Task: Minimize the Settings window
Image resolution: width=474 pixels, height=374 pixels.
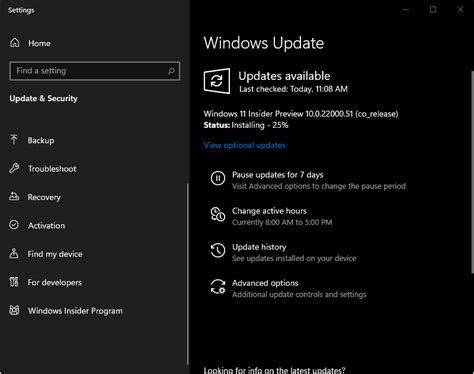Action: click(406, 10)
